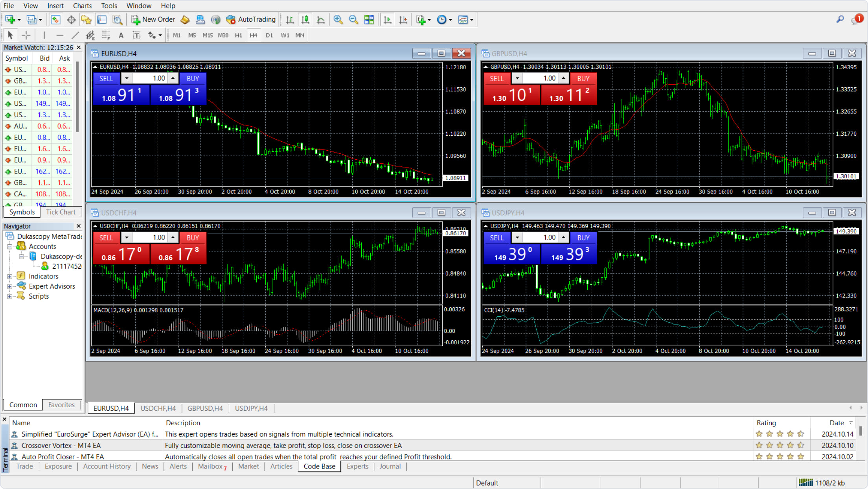Click BUY on the GBPUSD chart
The width and height of the screenshot is (868, 489).
pyautogui.click(x=583, y=78)
